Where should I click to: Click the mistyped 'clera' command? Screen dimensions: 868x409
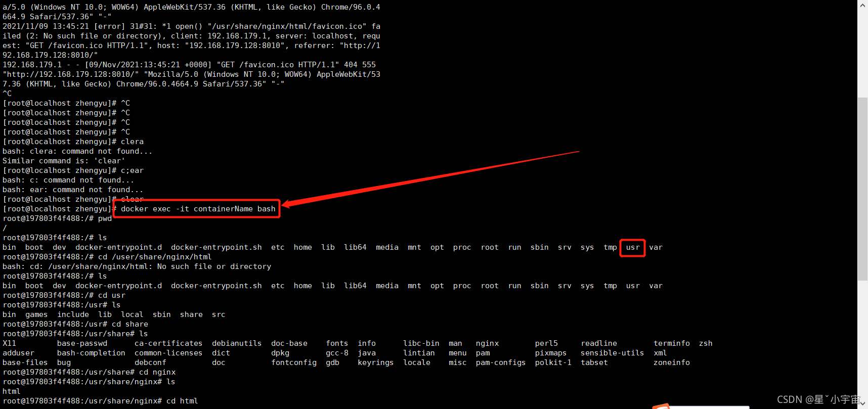coord(132,142)
